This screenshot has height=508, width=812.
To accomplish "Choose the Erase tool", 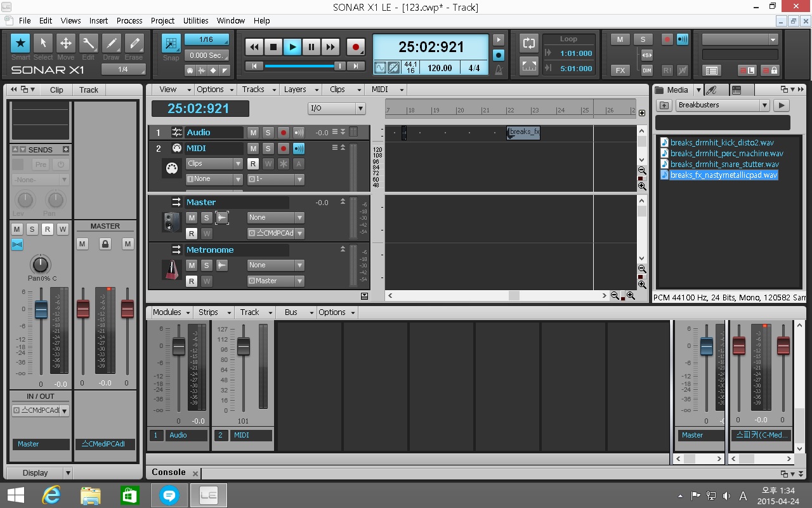I will pos(134,43).
